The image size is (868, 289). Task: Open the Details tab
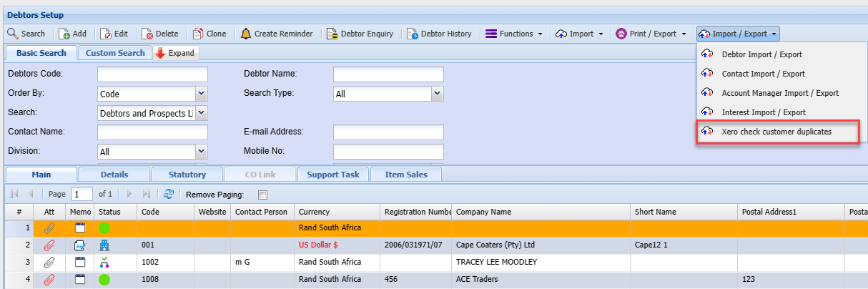114,175
